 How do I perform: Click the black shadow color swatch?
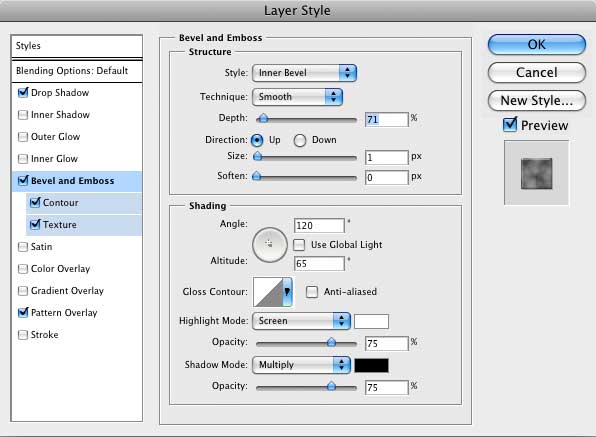click(x=371, y=365)
